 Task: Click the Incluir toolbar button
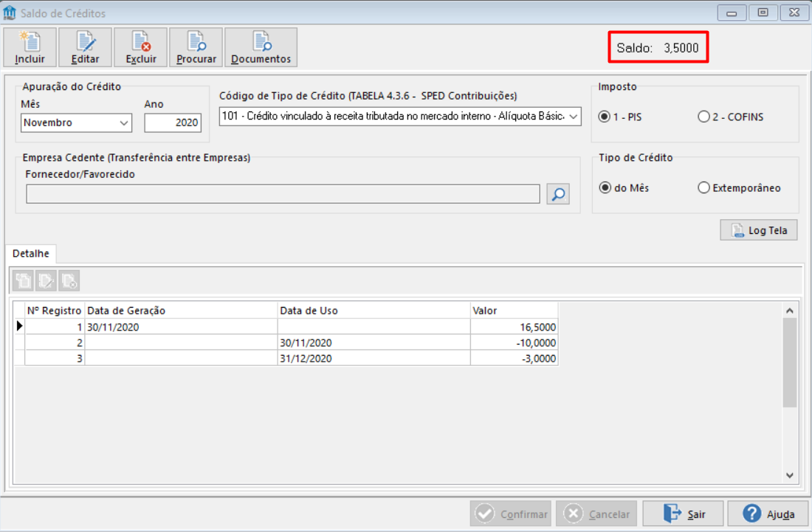click(30, 48)
